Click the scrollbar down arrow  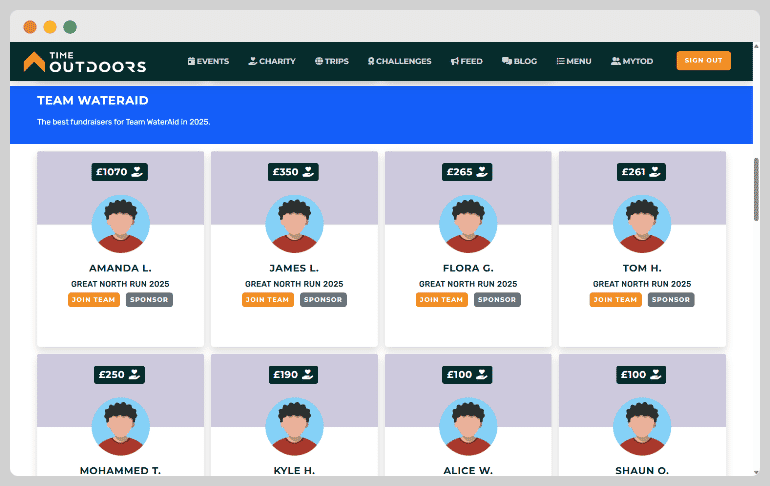point(756,472)
